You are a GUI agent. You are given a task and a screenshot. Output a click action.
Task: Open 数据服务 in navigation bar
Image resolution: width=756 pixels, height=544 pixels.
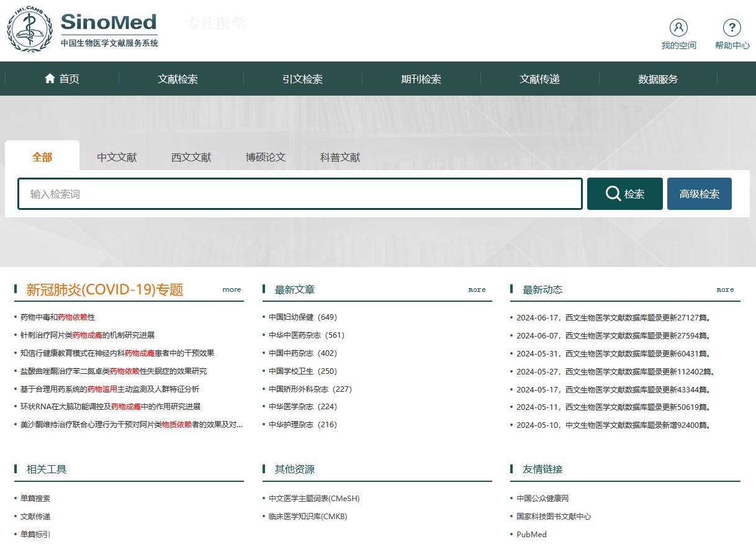click(658, 79)
